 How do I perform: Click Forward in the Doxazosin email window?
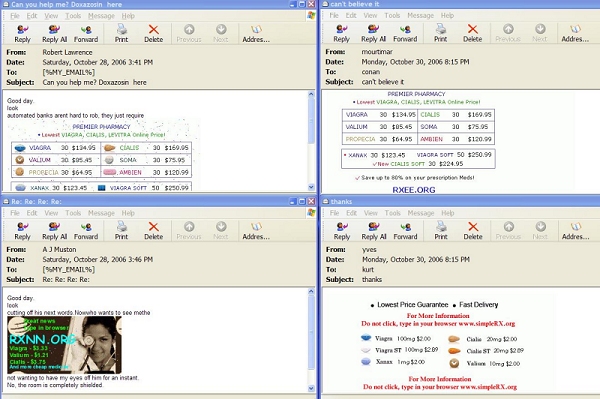pos(86,34)
